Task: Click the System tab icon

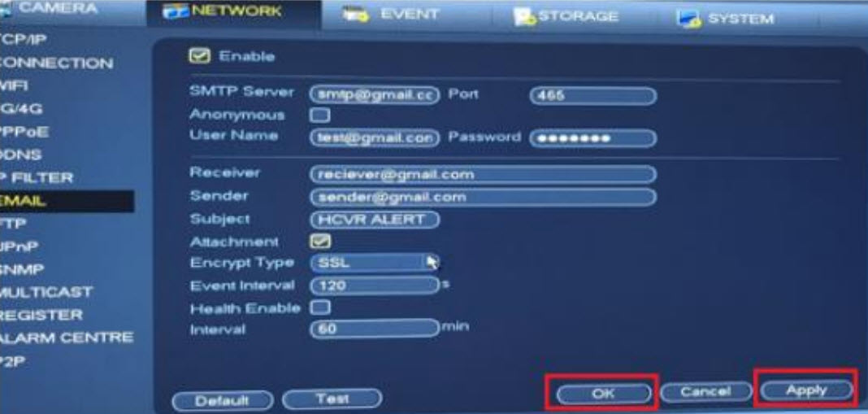Action: (x=688, y=19)
